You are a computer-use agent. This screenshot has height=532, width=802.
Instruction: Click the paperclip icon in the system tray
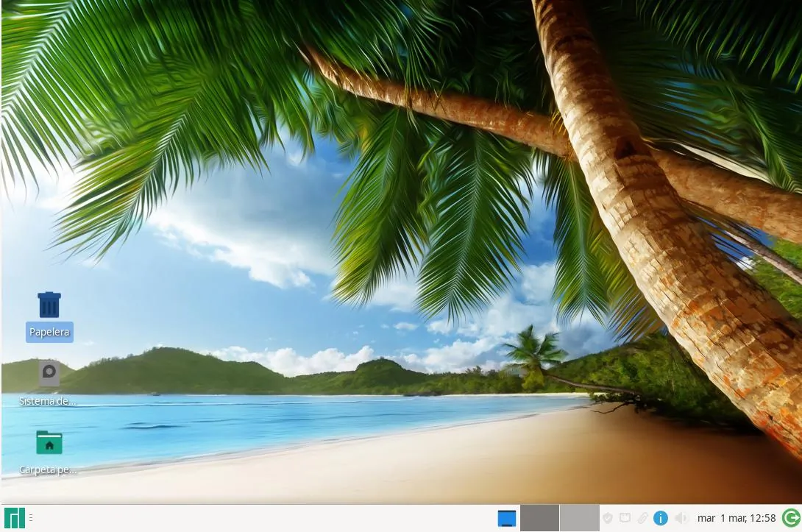point(643,517)
